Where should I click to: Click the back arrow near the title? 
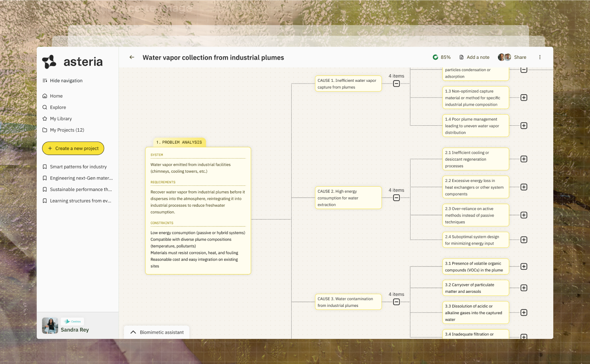pos(132,57)
